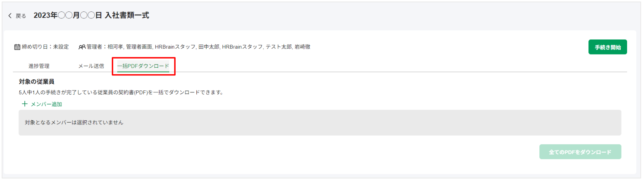Viewport: 644px width, 180px height.
Task: Click the calendar icon beside 締め切り日
Action: click(17, 47)
